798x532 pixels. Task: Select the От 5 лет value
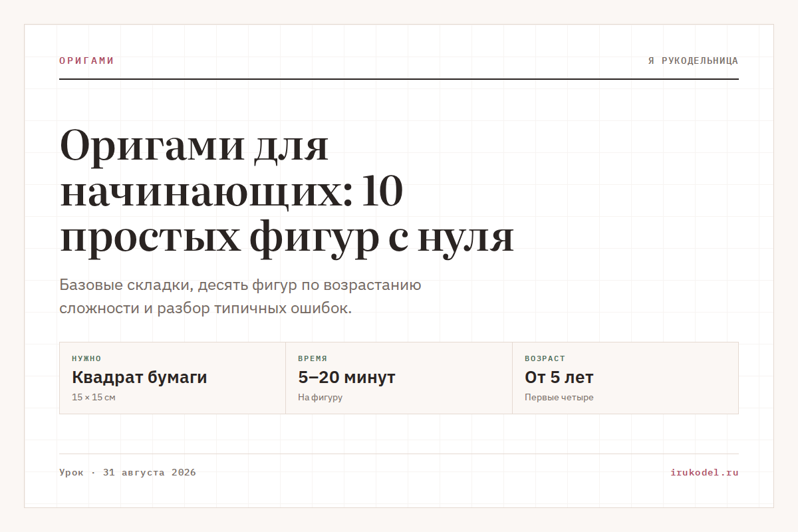click(x=559, y=378)
